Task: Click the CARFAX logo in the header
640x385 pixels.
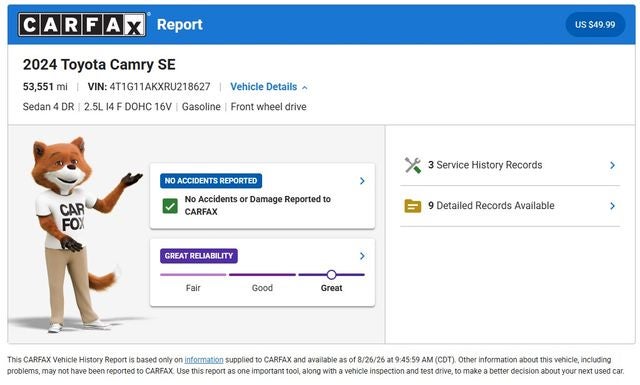Action: pyautogui.click(x=82, y=24)
